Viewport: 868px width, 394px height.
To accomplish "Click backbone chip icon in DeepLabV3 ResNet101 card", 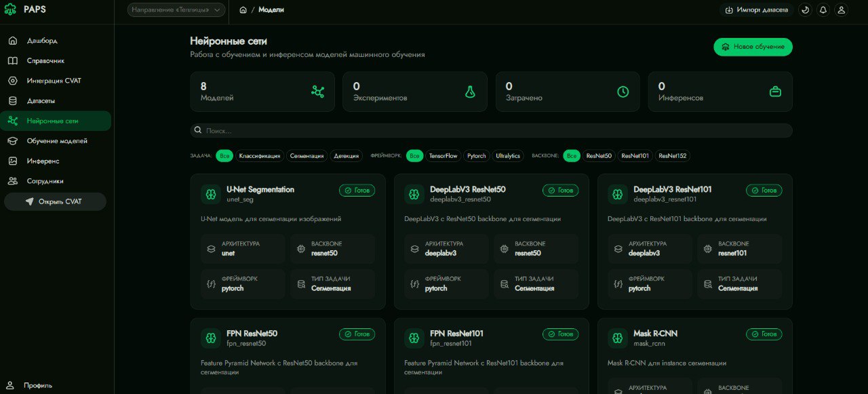I will pyautogui.click(x=707, y=249).
